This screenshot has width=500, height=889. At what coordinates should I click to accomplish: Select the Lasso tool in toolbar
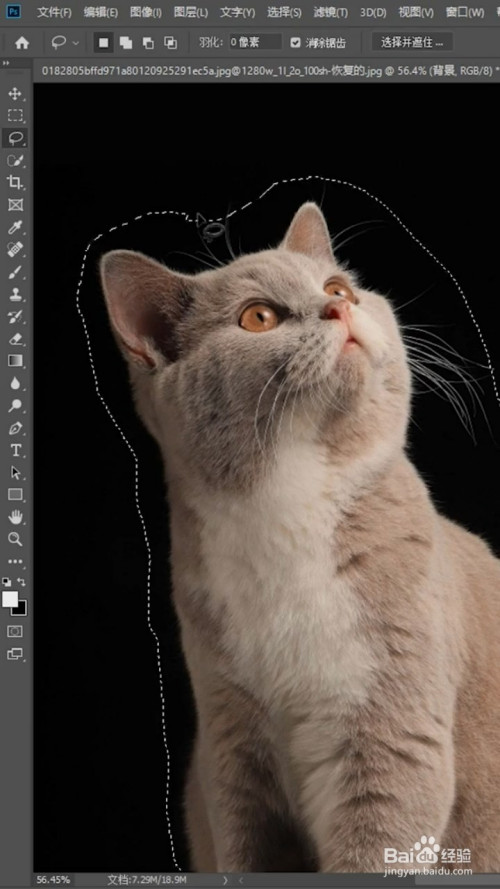coord(15,138)
